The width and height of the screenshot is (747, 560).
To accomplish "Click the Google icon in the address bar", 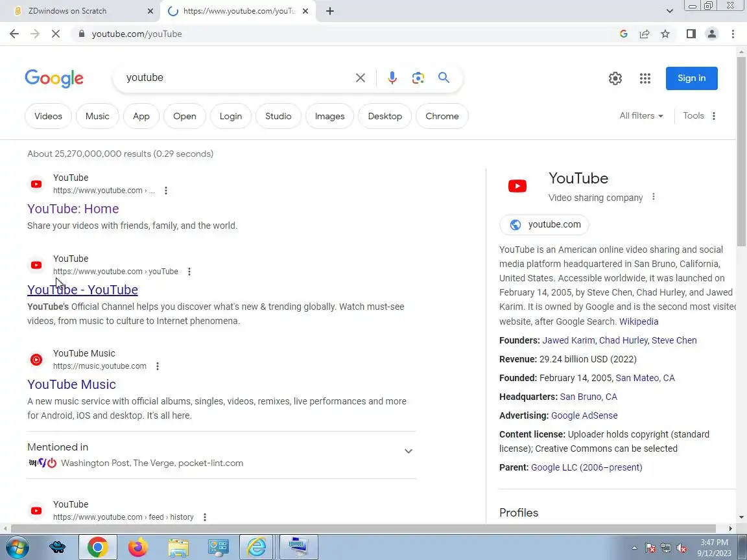I will 624,34.
